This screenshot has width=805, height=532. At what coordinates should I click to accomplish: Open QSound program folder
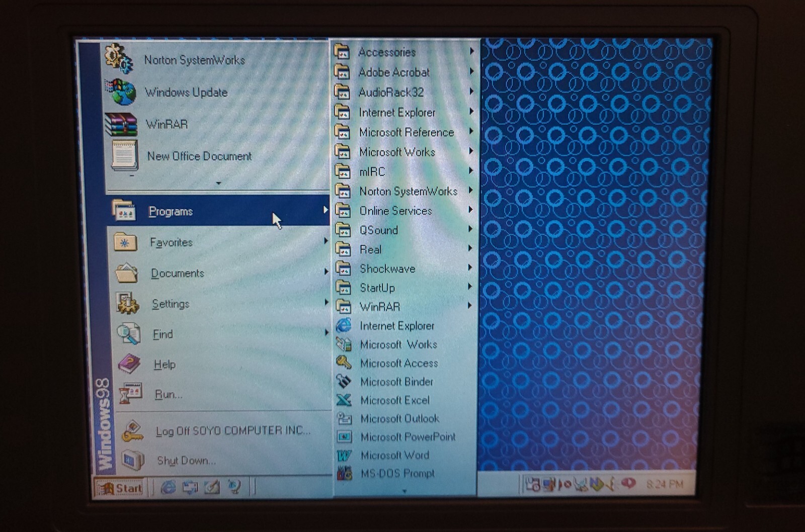tap(404, 230)
